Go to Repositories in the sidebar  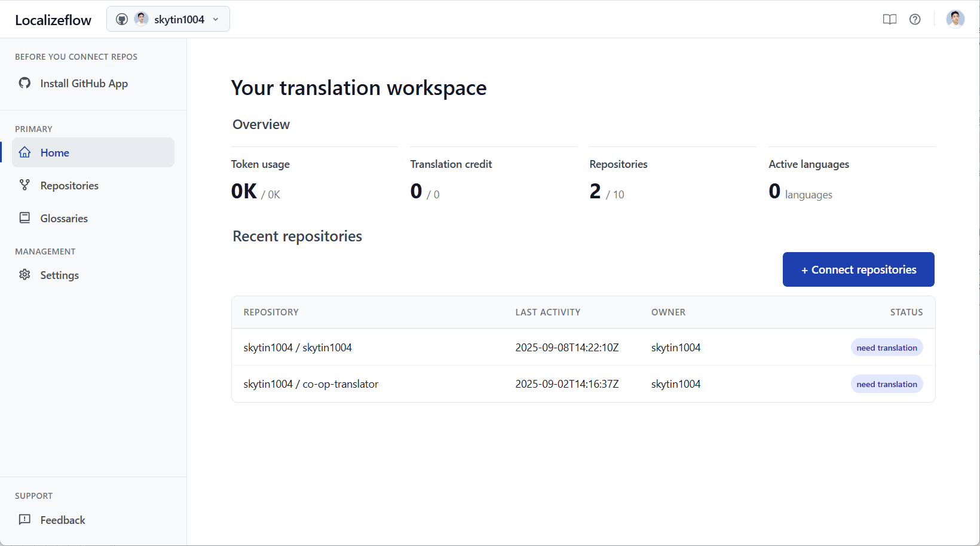tap(69, 186)
